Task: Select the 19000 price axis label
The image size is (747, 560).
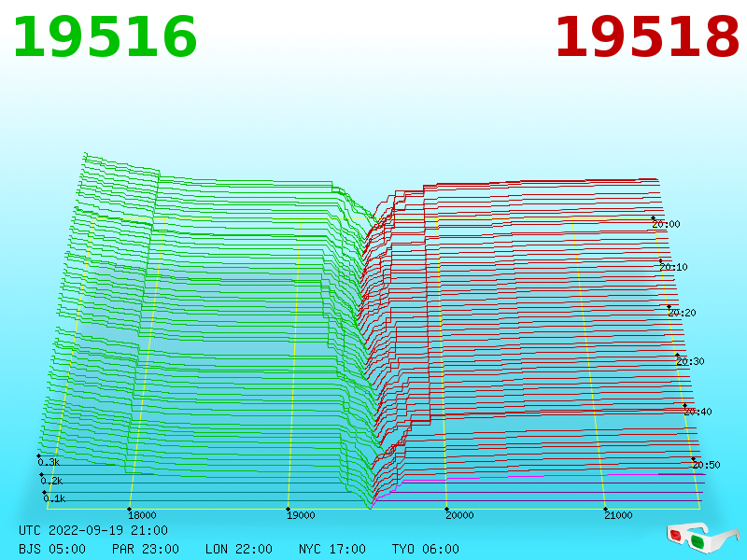Action: (301, 515)
